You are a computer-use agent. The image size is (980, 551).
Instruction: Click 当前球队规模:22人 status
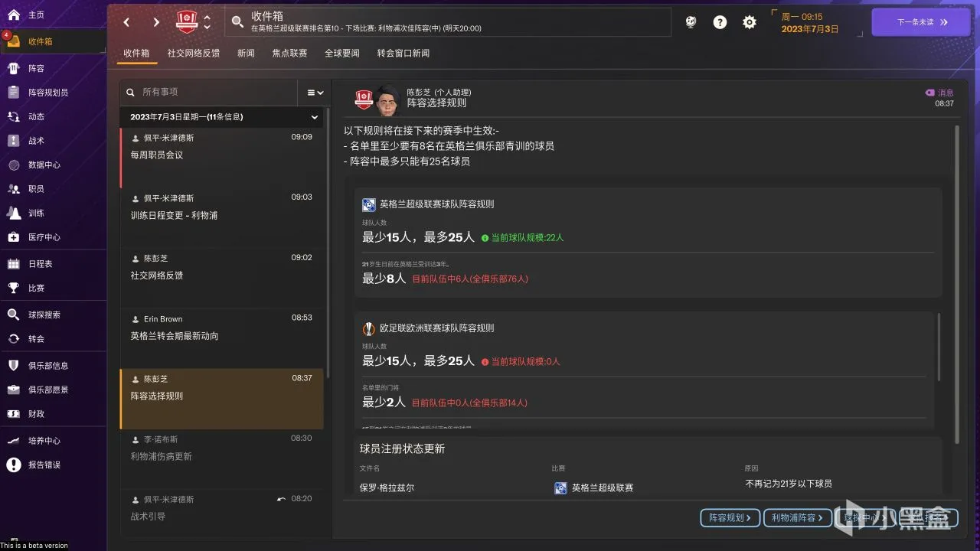522,238
